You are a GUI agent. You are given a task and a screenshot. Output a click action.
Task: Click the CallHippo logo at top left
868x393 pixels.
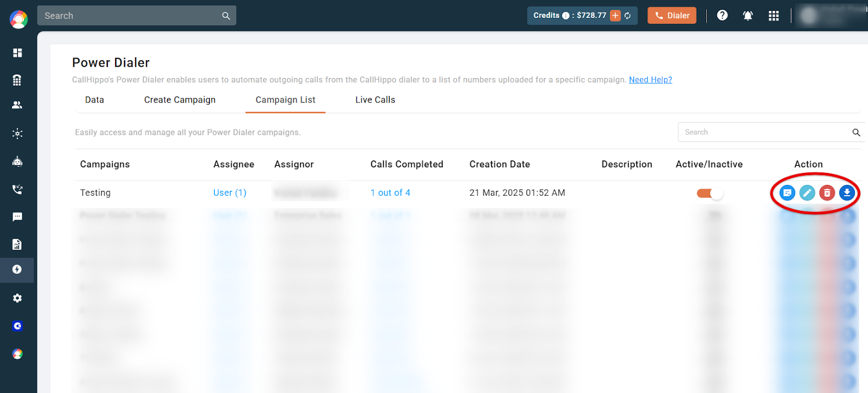point(18,19)
